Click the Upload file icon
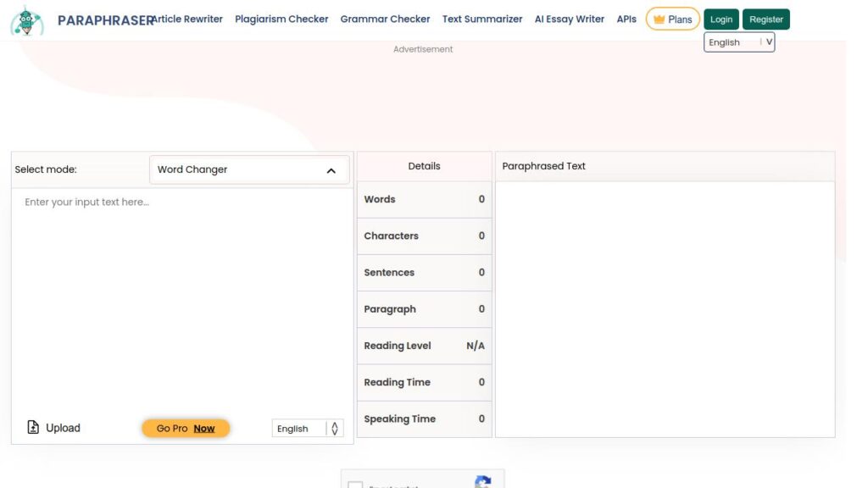The image size is (868, 488). (x=34, y=428)
